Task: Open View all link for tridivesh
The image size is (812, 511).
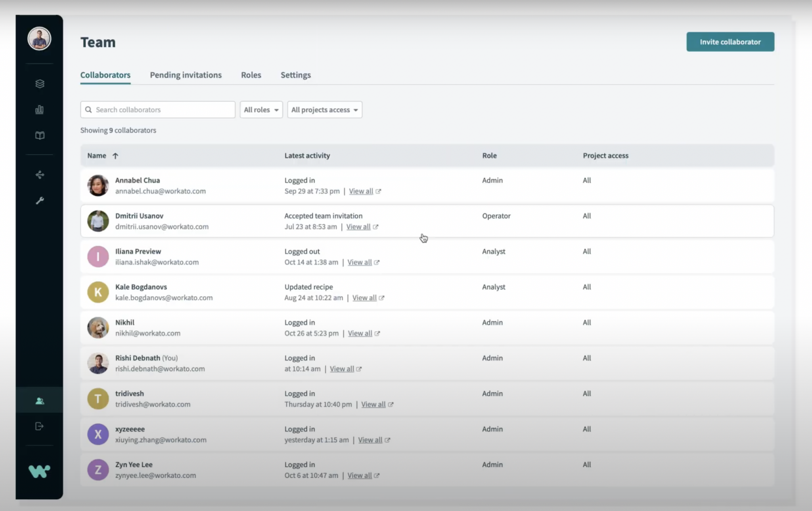Action: 373,404
